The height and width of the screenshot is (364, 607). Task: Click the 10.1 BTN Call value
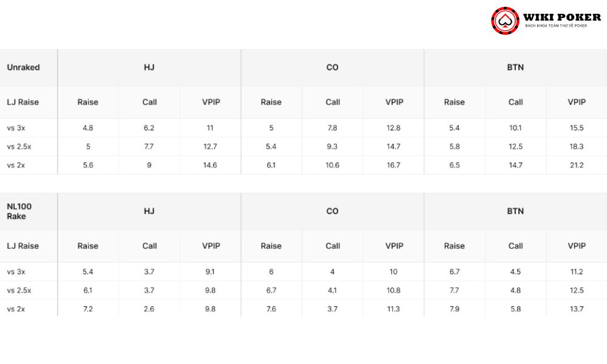coord(515,128)
